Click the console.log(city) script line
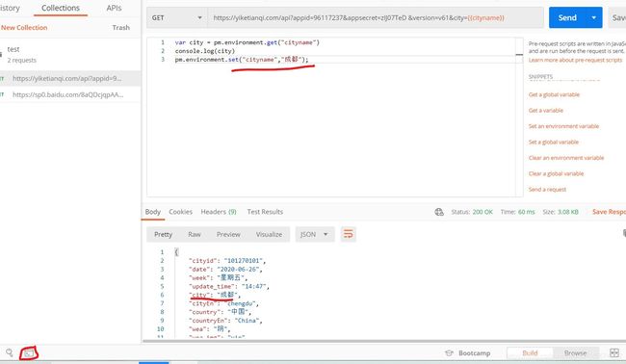 tap(205, 51)
